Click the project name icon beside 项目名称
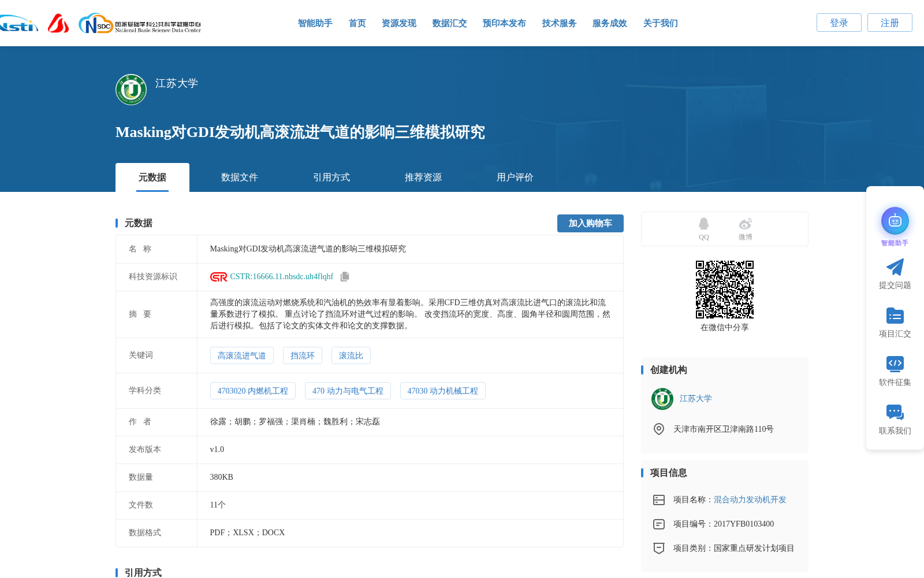This screenshot has height=578, width=924. [659, 500]
